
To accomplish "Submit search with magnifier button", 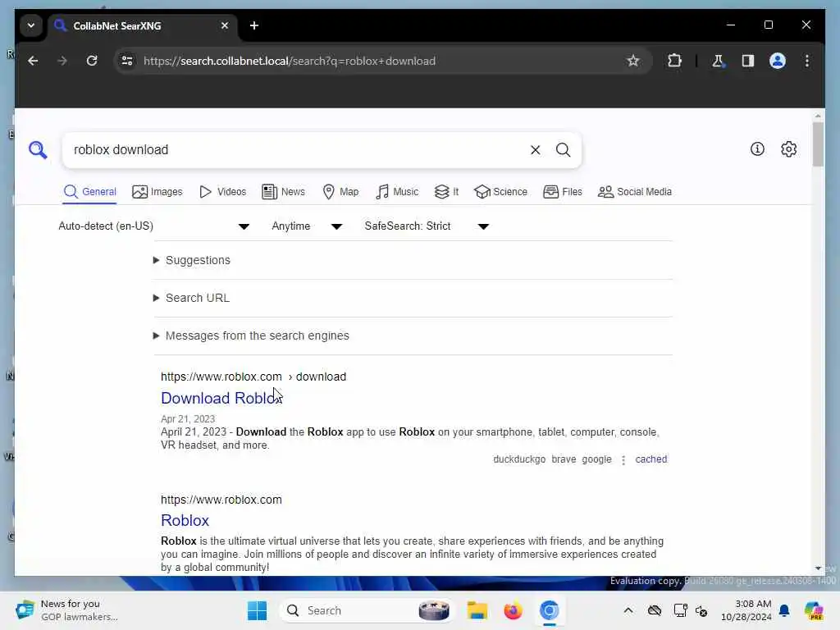I will point(563,150).
